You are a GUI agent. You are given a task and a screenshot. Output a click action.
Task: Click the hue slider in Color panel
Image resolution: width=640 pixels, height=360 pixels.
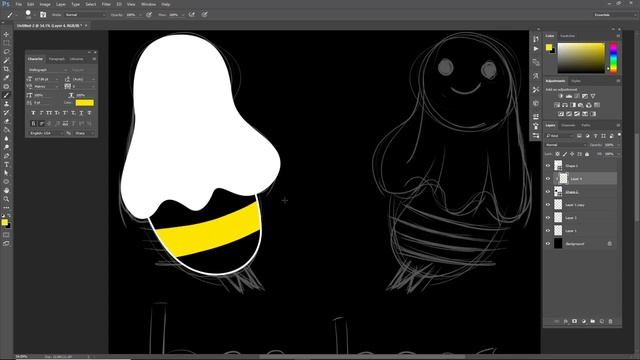click(613, 58)
